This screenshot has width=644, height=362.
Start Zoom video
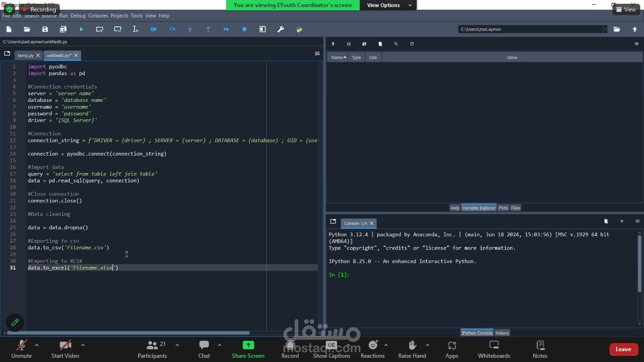point(65,349)
